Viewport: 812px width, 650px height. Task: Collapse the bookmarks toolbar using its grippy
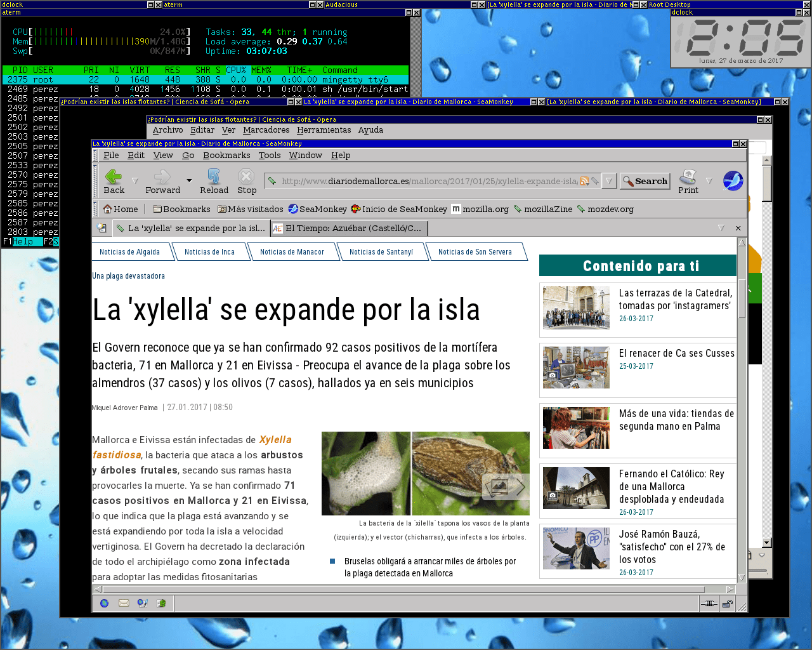tap(95, 209)
